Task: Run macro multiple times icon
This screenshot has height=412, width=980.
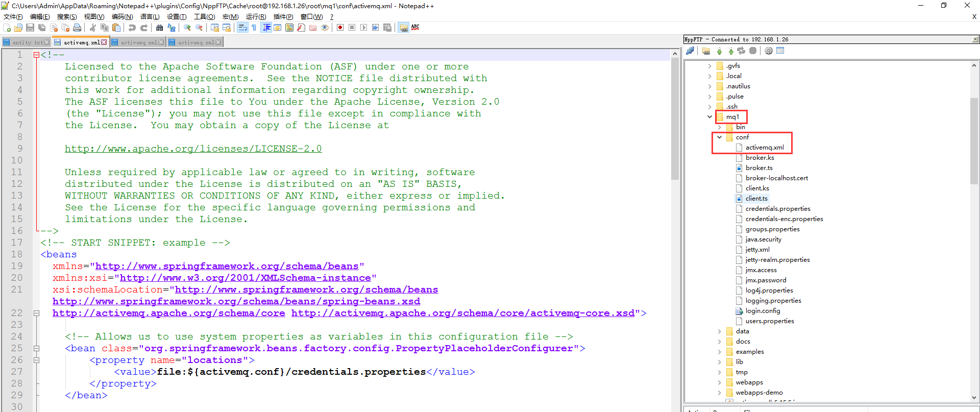Action: pos(375,28)
